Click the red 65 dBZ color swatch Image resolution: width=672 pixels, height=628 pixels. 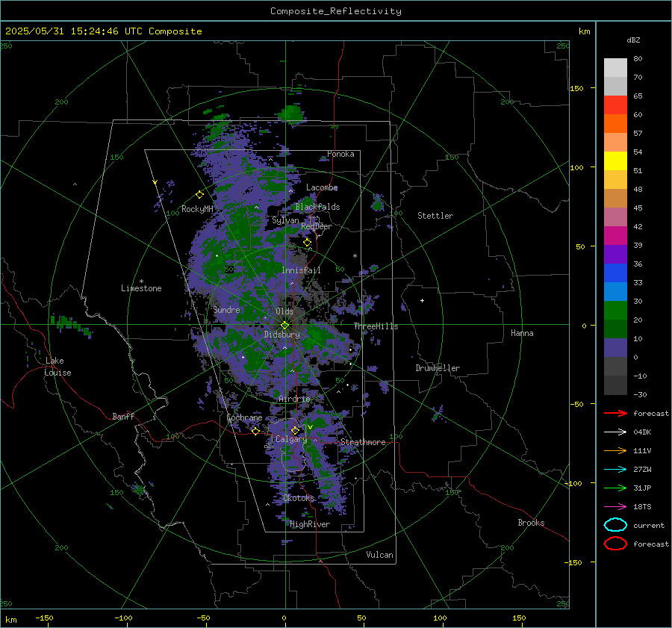click(615, 105)
